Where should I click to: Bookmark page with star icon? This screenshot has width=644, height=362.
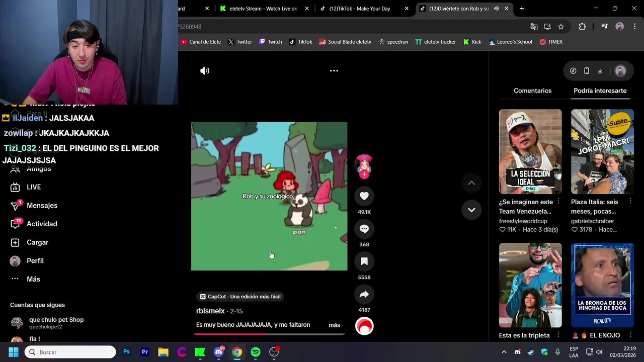[x=561, y=27]
